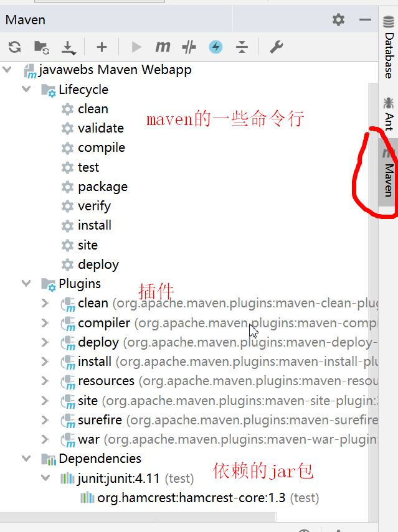Select clean lifecycle goal
This screenshot has height=532, width=398.
point(93,109)
